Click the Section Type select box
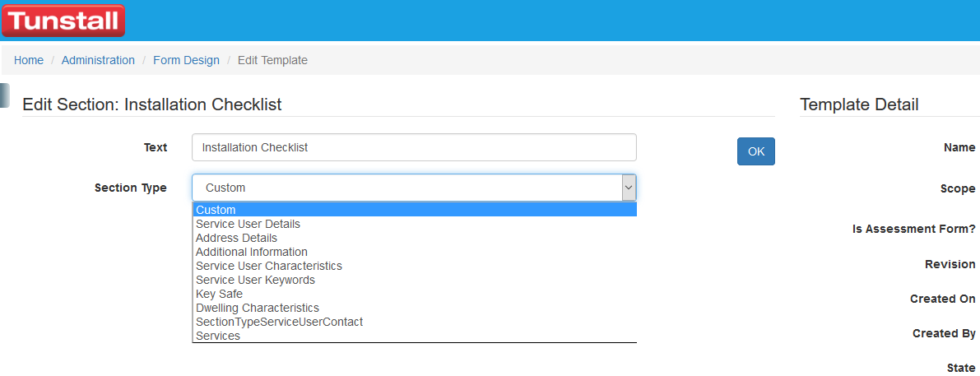This screenshot has width=980, height=376. [407, 188]
